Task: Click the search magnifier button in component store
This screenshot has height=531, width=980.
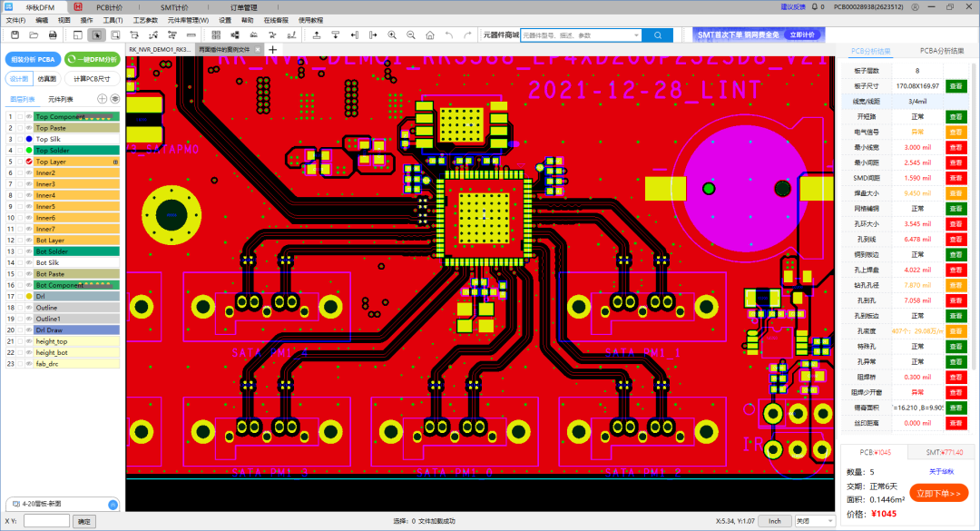Action: point(658,35)
